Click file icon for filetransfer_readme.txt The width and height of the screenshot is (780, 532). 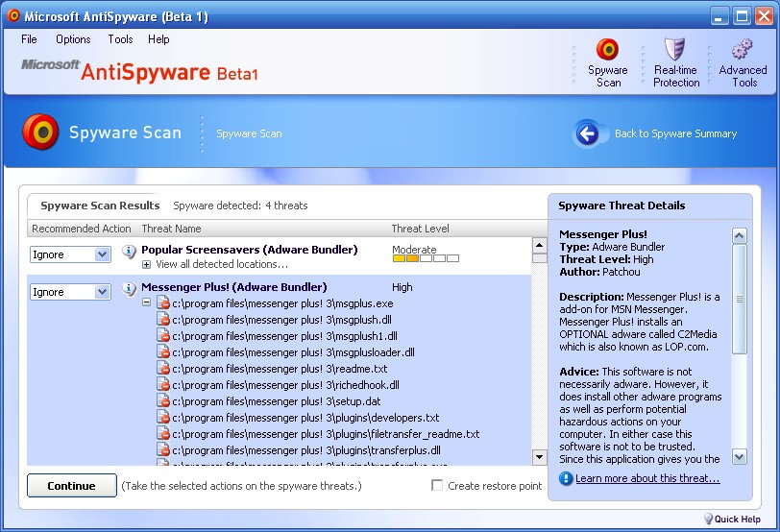pyautogui.click(x=163, y=433)
